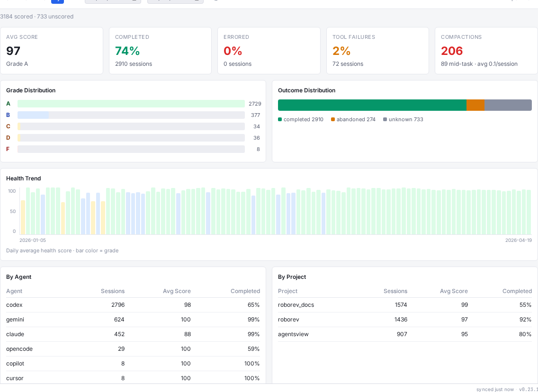
Task: Open the end date calendar icon
Action: [197, 1]
